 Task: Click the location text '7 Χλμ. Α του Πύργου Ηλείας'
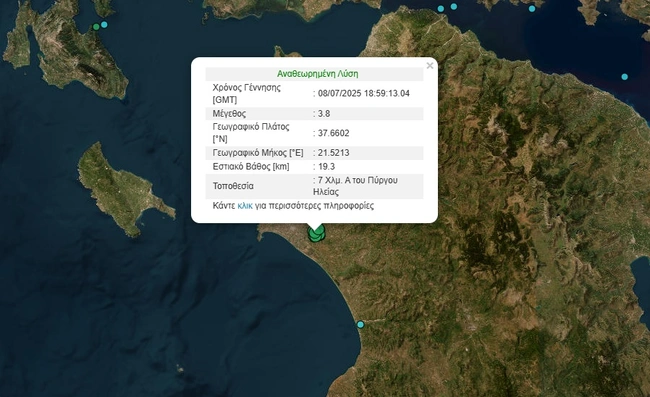pos(356,186)
